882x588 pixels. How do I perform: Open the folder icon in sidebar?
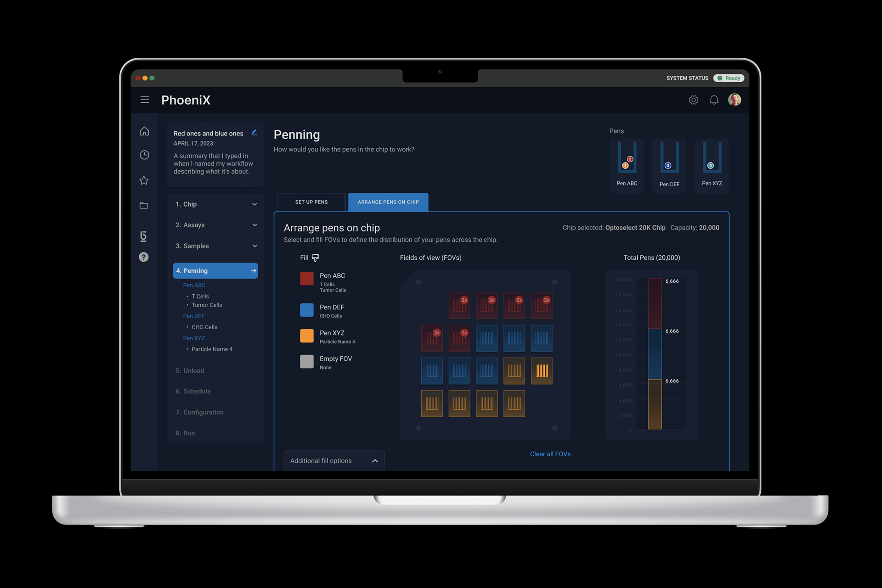click(144, 205)
